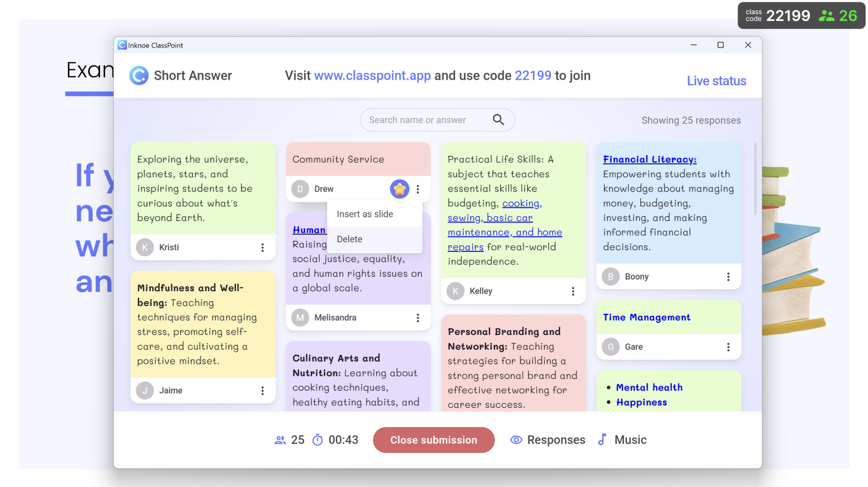Award a star to Drew's response
The height and width of the screenshot is (487, 868).
point(400,189)
